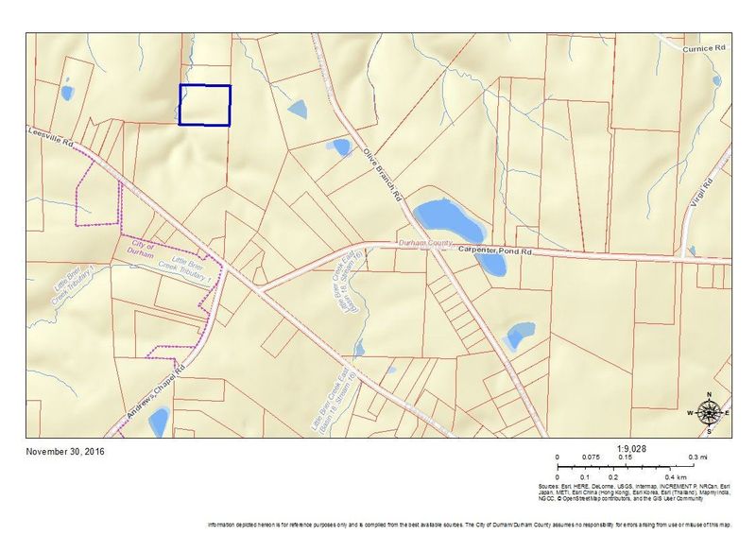Image resolution: width=756 pixels, height=535 pixels.
Task: Click the November 30, 2016 date
Action: 65,452
